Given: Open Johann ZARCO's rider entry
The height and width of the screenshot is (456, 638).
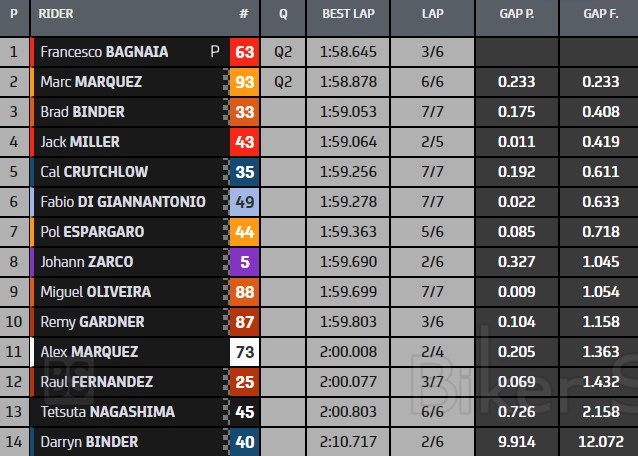Looking at the screenshot, I should 86,262.
